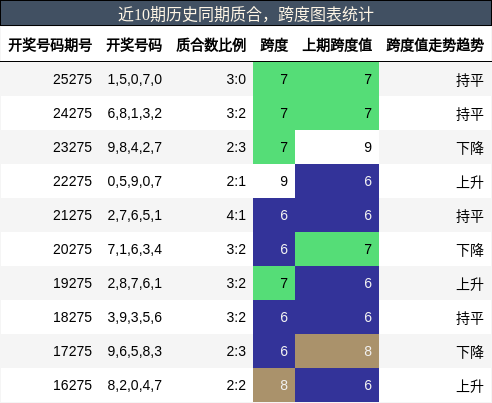The width and height of the screenshot is (492, 403).
Task: Click trend 下降 in row 23275
Action: point(470,148)
